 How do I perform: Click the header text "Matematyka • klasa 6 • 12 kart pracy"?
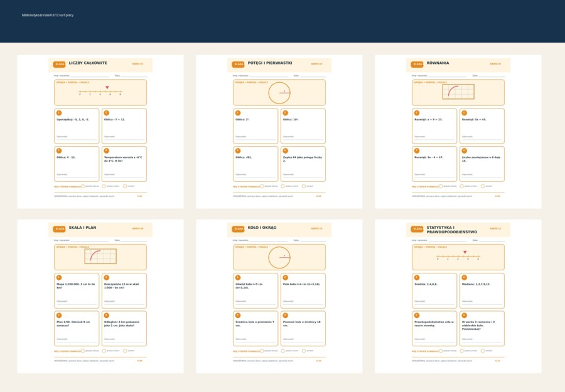pos(48,15)
